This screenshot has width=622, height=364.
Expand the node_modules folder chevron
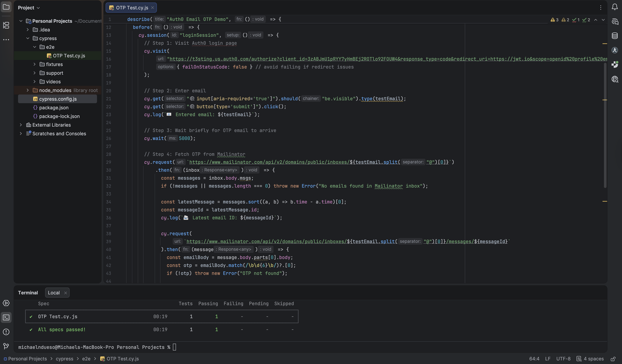click(28, 90)
